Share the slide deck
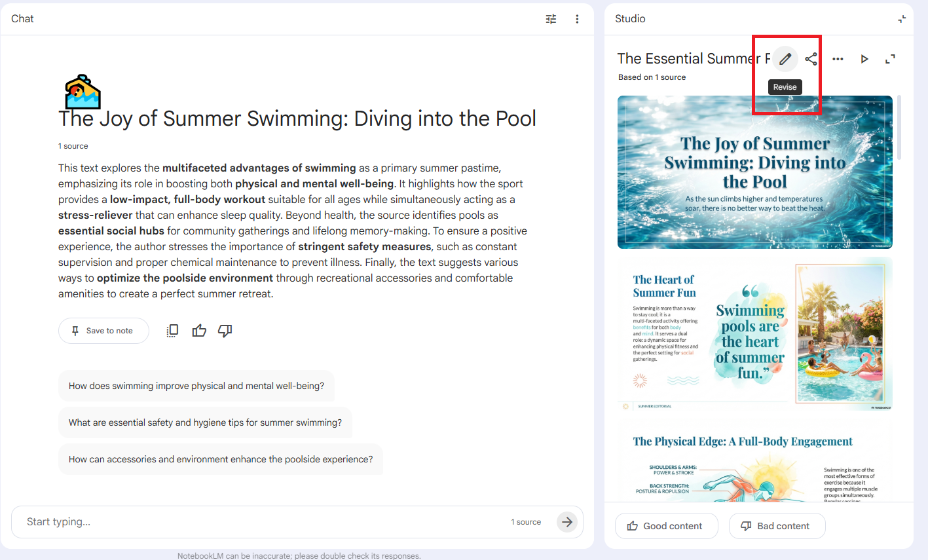The height and width of the screenshot is (560, 928). pyautogui.click(x=811, y=59)
